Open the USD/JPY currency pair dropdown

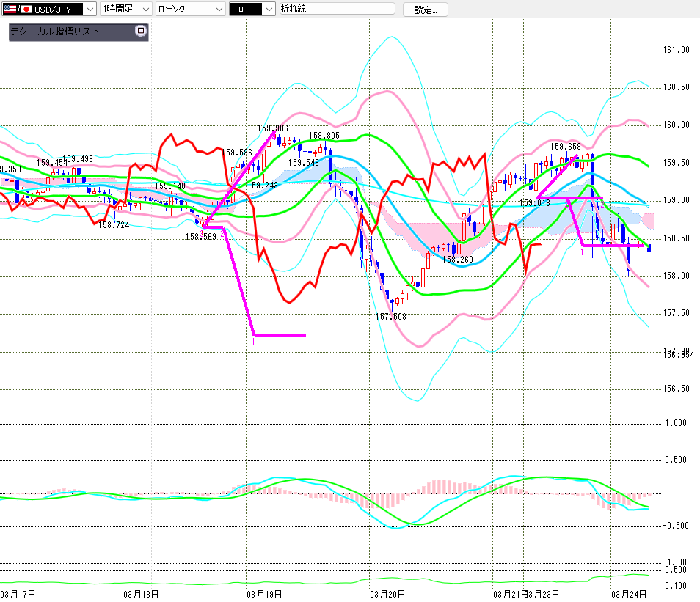[x=90, y=9]
